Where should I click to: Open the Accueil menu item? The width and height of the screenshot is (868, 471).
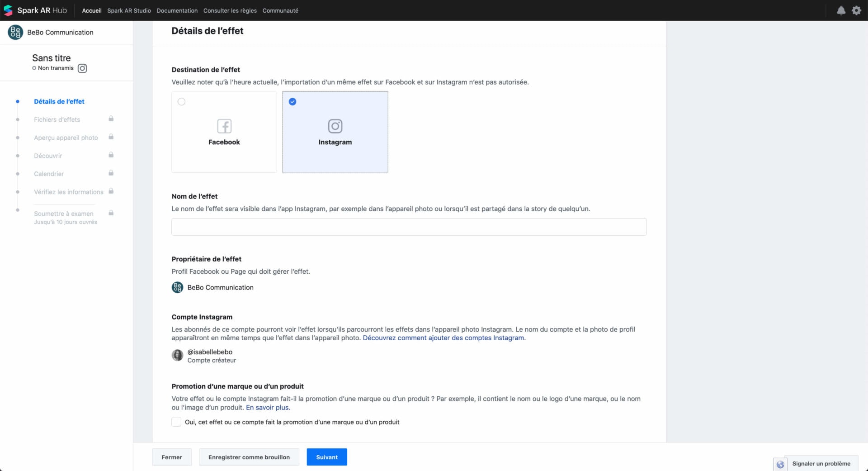92,10
